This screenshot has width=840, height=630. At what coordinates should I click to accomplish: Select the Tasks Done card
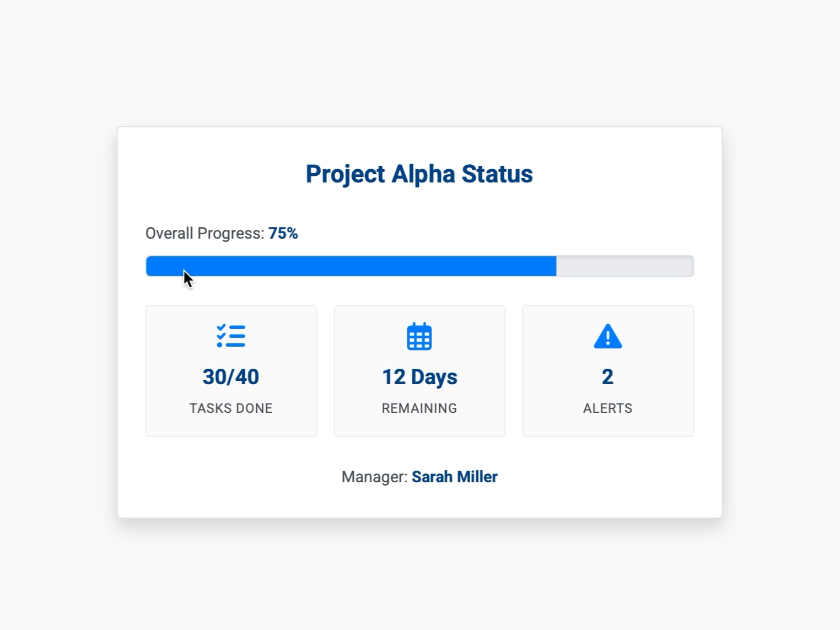231,370
